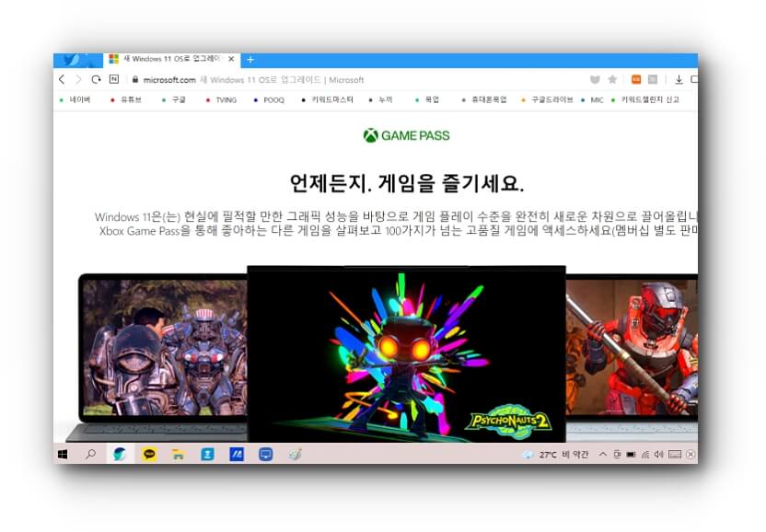Reload the current Microsoft page
This screenshot has width=766, height=532.
[96, 80]
